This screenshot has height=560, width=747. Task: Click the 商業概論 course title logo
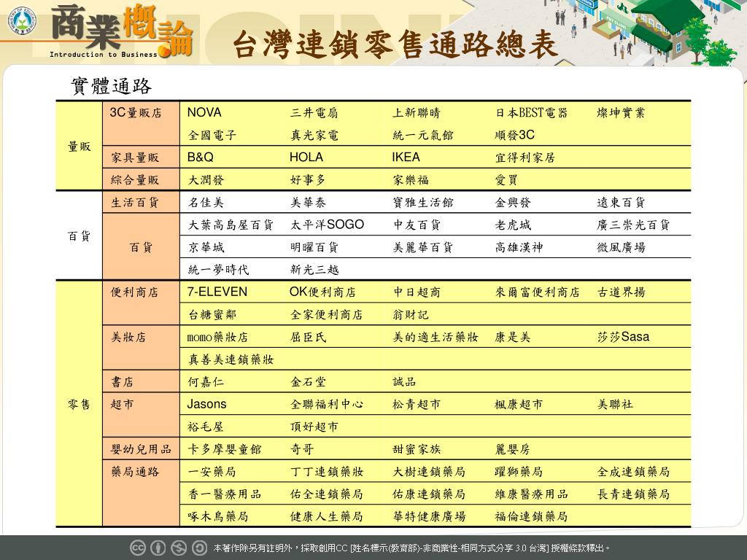click(x=122, y=31)
